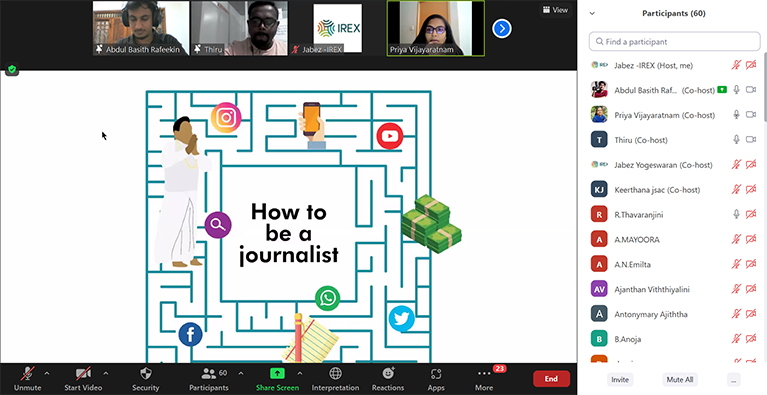This screenshot has width=767, height=395.
Task: Open video options arrow next to Start Video
Action: point(106,374)
